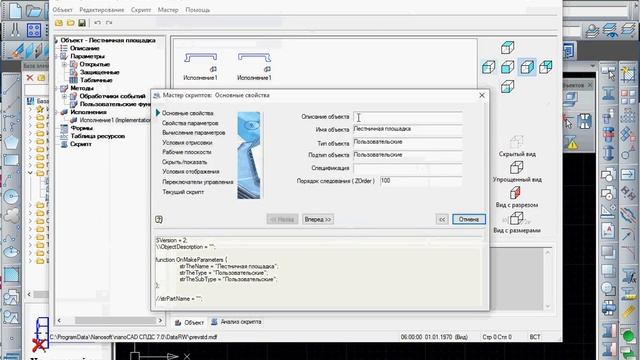Choose the Скрытый вид icon
640x360 pixels.
(x=517, y=142)
